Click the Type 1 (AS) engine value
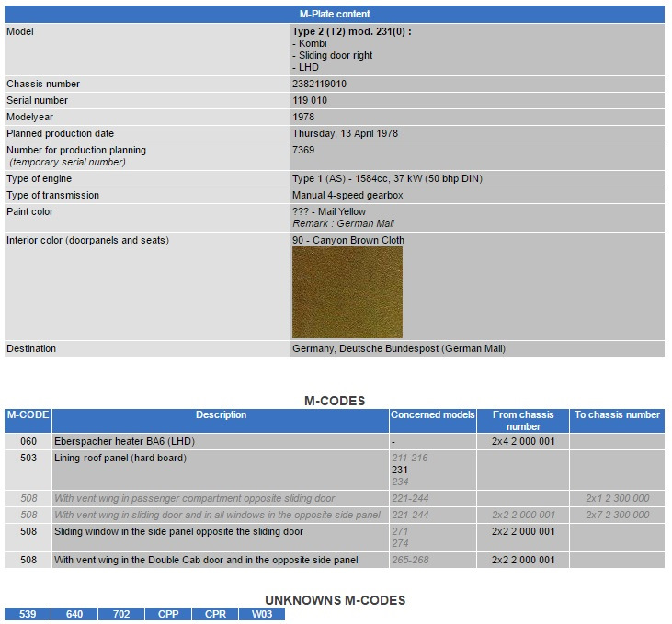The height and width of the screenshot is (624, 672). [x=387, y=178]
